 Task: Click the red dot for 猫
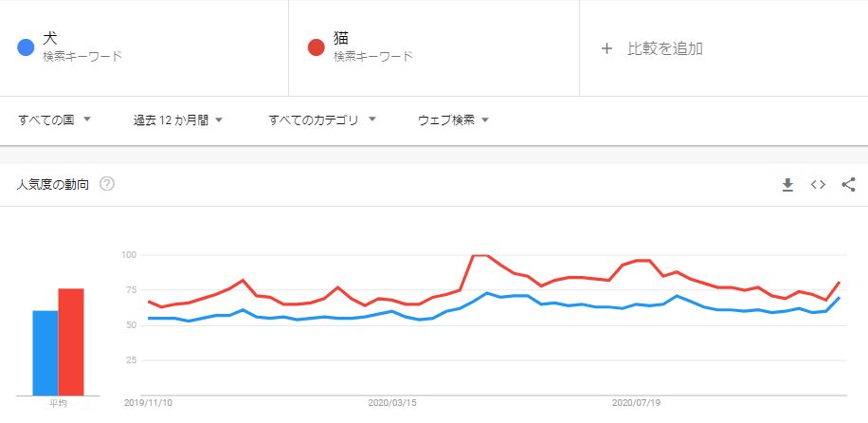[x=316, y=47]
